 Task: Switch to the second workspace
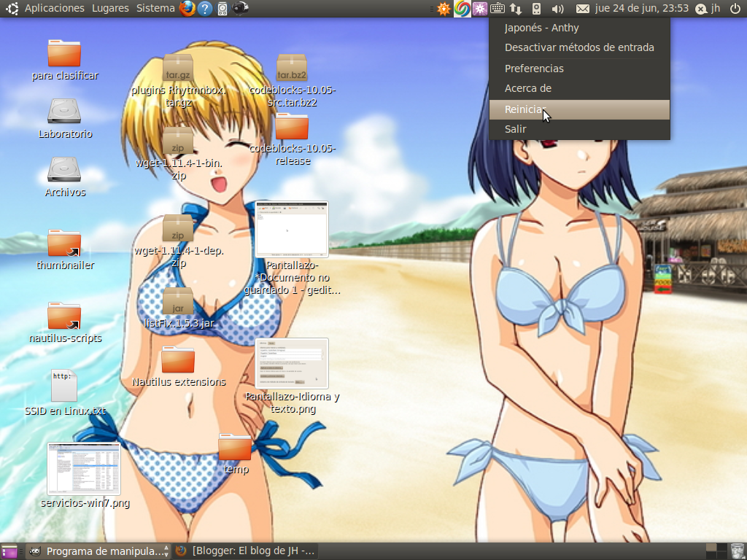[721, 551]
